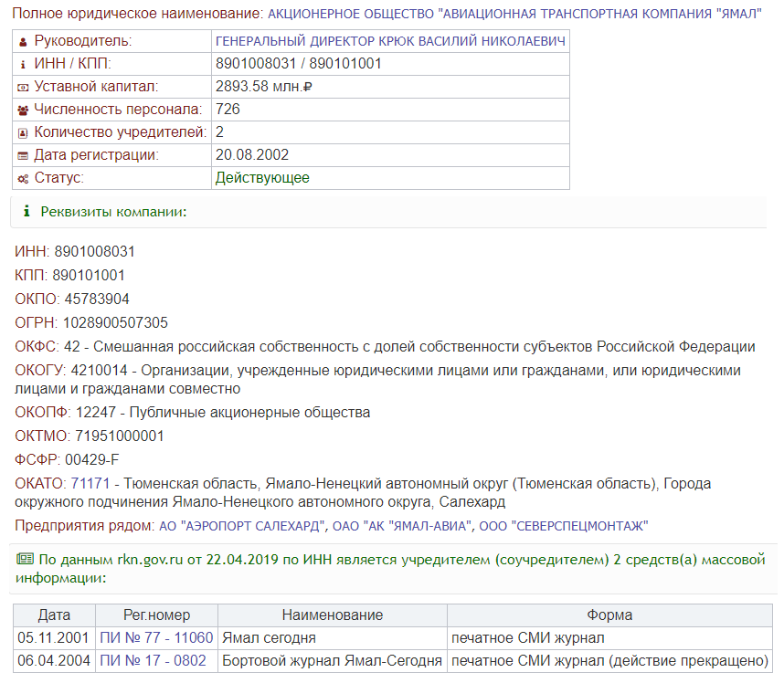Open registration number ПИ № 17 - 0802

click(x=153, y=661)
